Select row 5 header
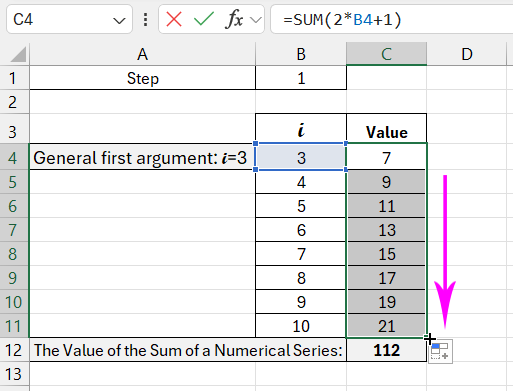Screen dimensions: 513x391 click(x=14, y=182)
